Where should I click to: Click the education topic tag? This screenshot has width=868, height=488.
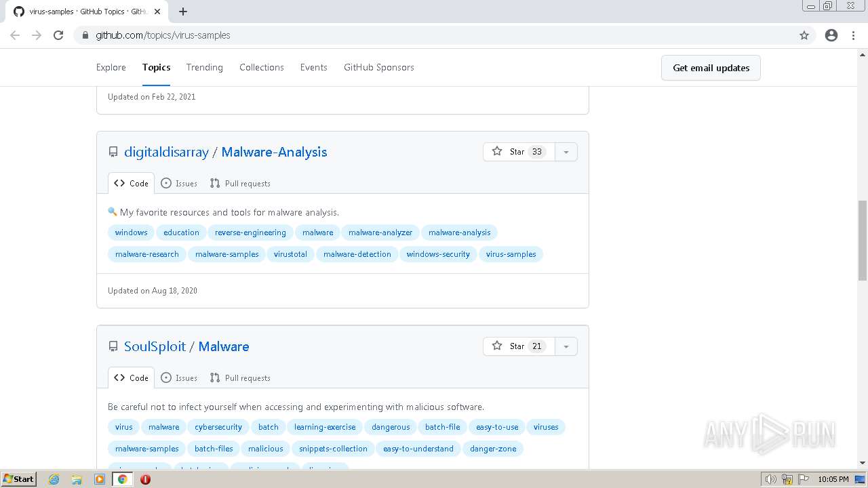(x=181, y=232)
